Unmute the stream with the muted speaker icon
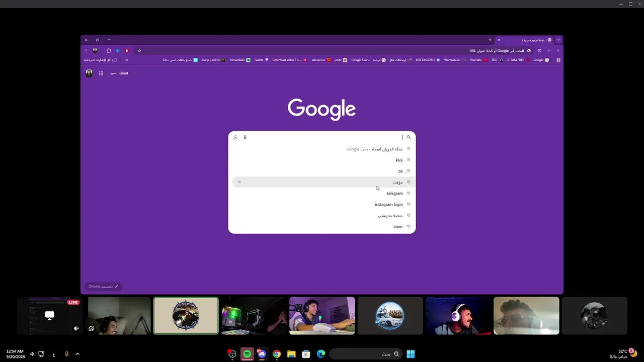Screen dimensions: 644x362 pyautogui.click(x=76, y=328)
